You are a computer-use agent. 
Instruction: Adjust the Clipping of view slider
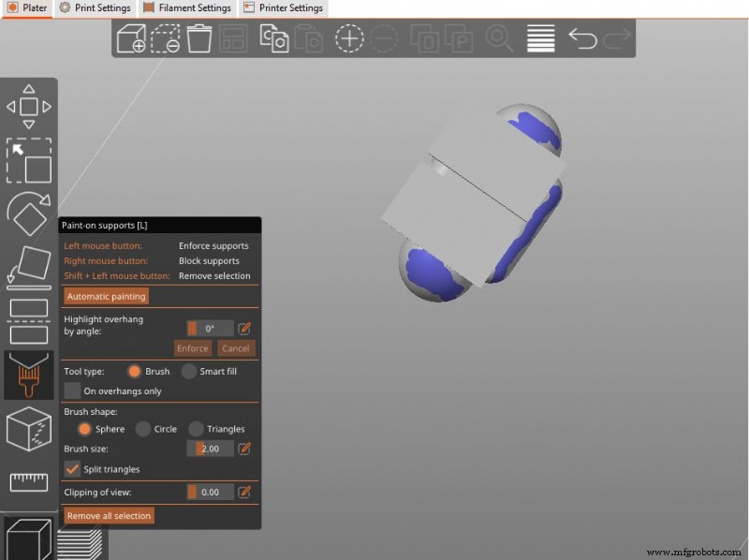pos(210,493)
